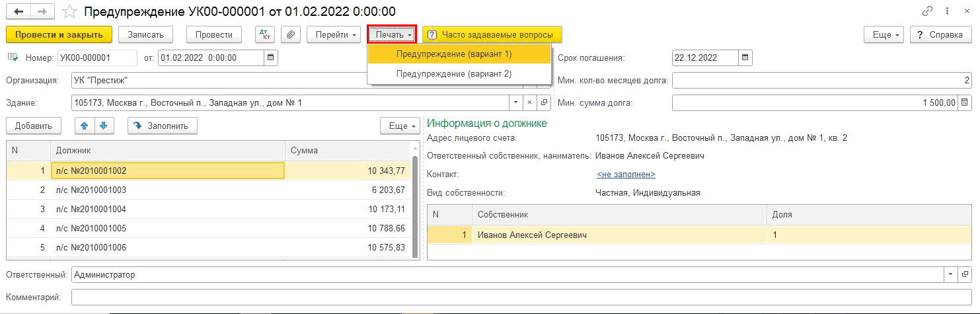Open calculator for Мин. сумма долга
980x314 pixels.
tap(964, 102)
